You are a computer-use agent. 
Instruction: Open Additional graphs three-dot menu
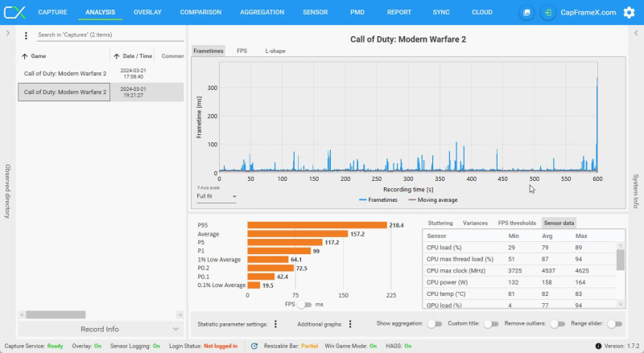click(x=350, y=324)
